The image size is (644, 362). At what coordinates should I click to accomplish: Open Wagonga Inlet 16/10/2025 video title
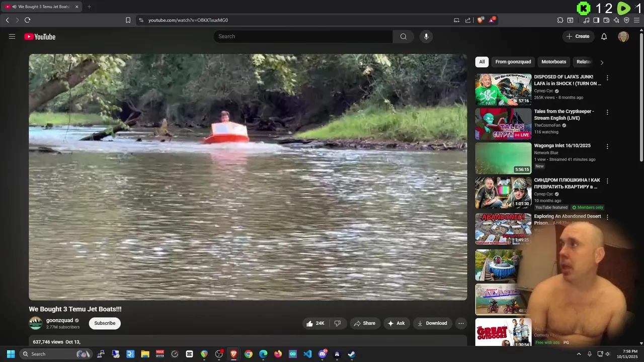(x=562, y=146)
